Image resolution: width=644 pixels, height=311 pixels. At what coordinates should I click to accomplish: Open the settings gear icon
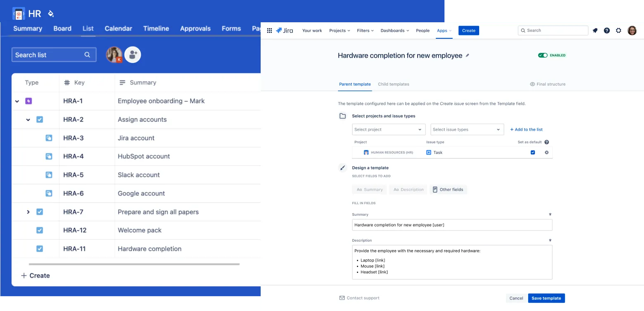click(x=618, y=31)
